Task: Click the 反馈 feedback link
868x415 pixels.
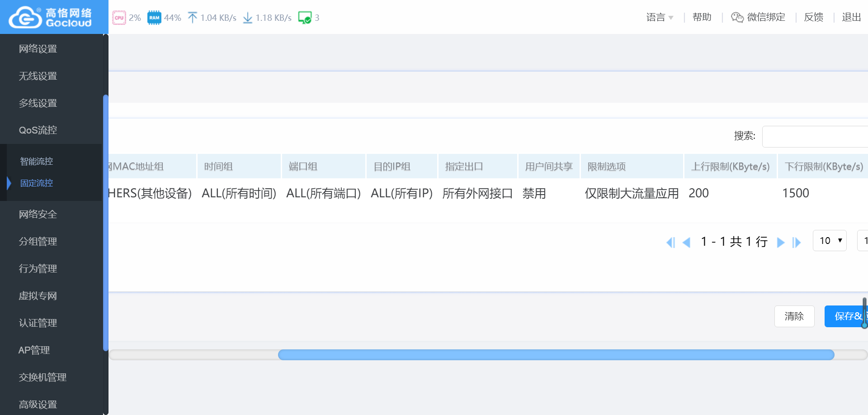Action: point(814,17)
